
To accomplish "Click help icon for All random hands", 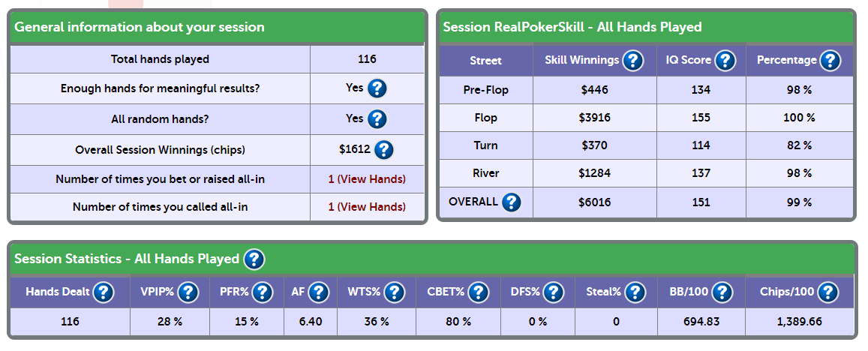I will [x=377, y=119].
